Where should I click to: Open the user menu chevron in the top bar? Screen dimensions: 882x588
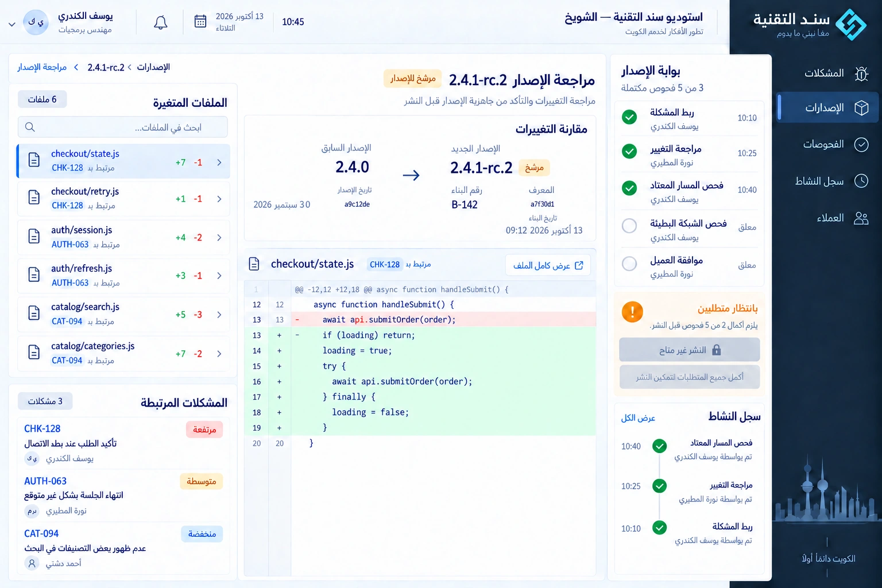[11, 24]
